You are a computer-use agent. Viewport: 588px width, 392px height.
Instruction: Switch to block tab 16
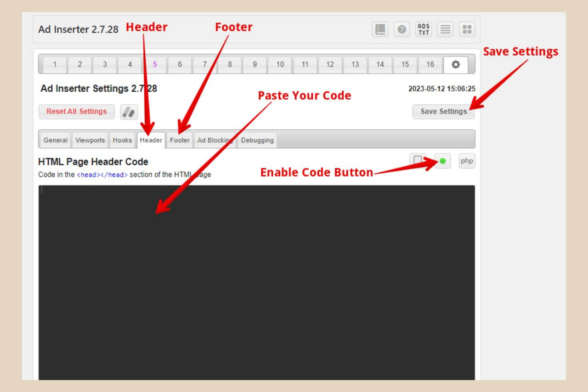430,64
